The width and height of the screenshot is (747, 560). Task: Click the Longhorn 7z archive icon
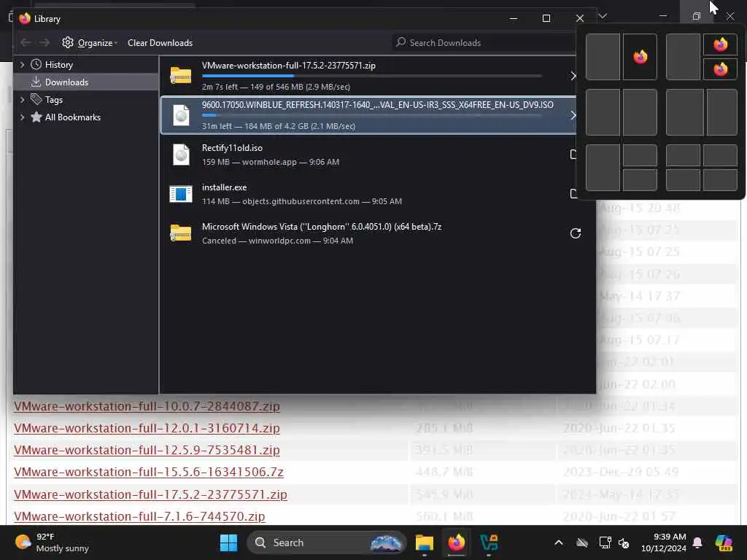point(181,233)
